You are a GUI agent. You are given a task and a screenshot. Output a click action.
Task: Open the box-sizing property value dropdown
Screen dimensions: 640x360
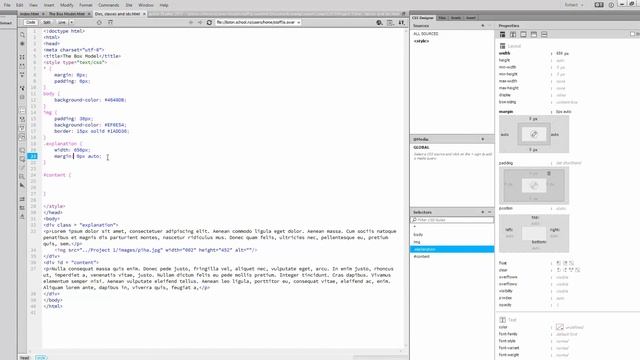coord(567,102)
